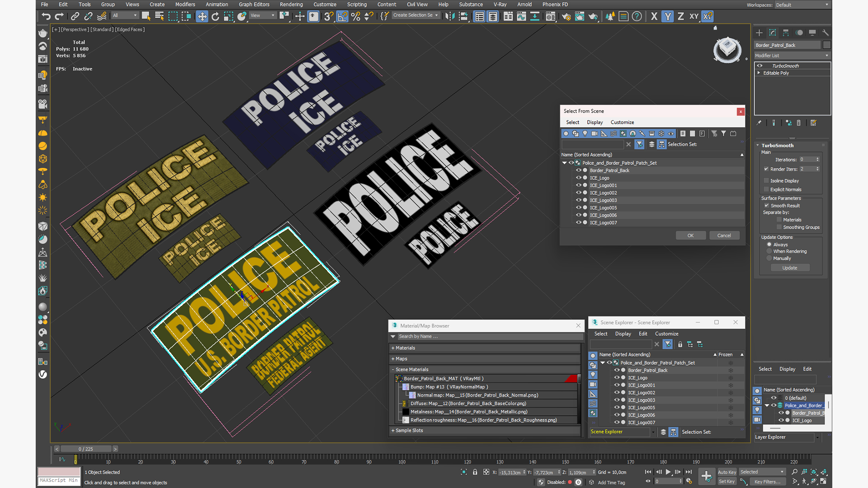
Task: Enable Separate by Smoothing Groups checkbox
Action: pyautogui.click(x=779, y=227)
